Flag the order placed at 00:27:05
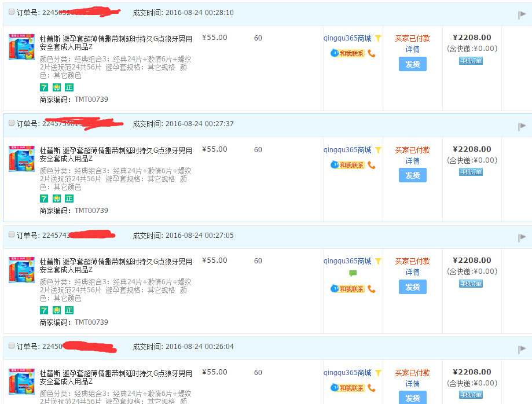 tap(522, 238)
